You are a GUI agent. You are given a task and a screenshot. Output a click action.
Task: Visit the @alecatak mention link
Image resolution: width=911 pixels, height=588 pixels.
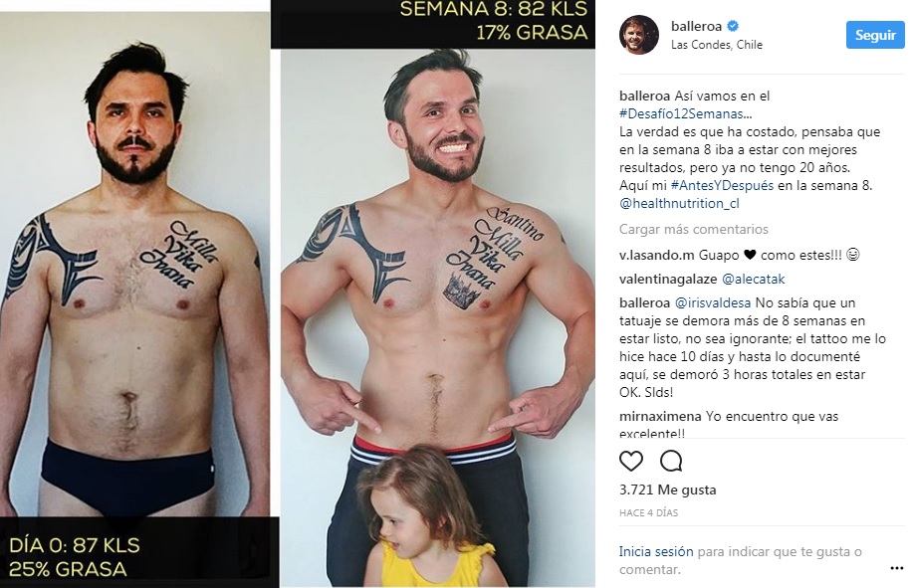coord(753,280)
